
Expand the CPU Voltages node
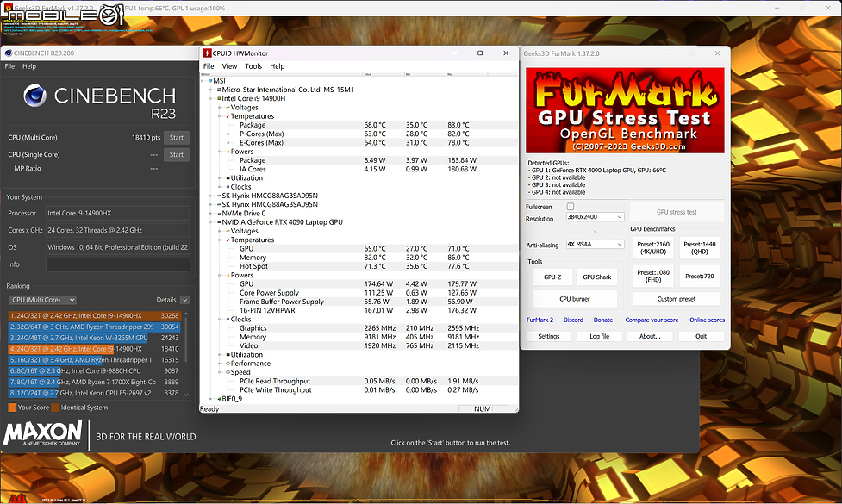(x=220, y=108)
